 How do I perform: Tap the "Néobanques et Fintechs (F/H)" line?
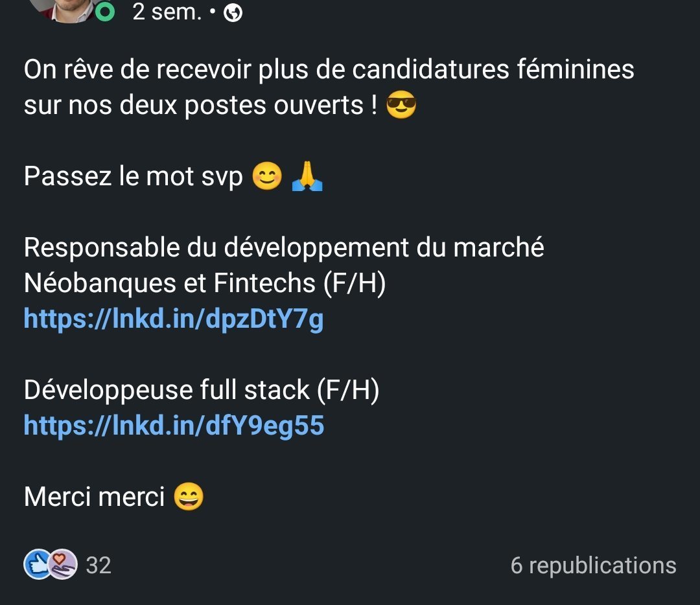point(205,283)
